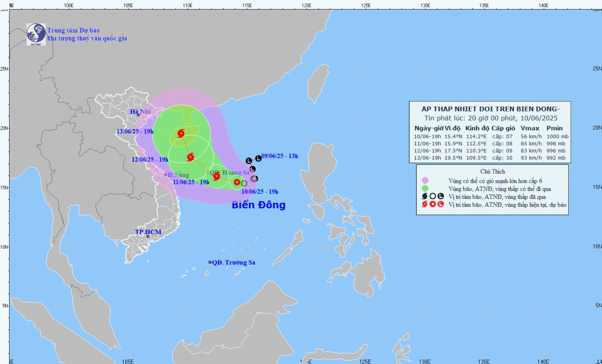
Task: Click the Đ.Nẵng city dot
Action: point(166,175)
